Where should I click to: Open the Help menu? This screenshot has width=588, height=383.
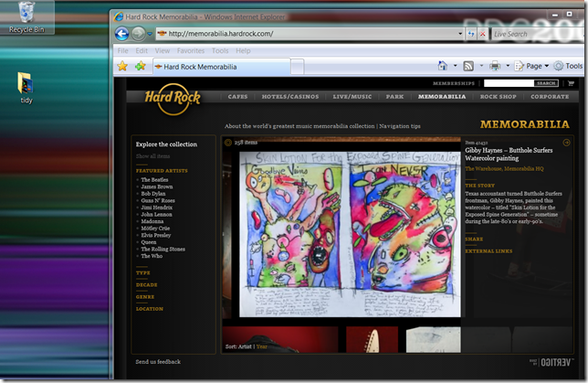pos(243,50)
